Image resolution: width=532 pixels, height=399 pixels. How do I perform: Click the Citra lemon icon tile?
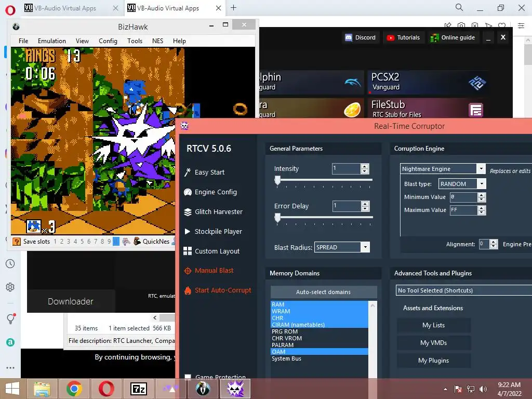[352, 110]
